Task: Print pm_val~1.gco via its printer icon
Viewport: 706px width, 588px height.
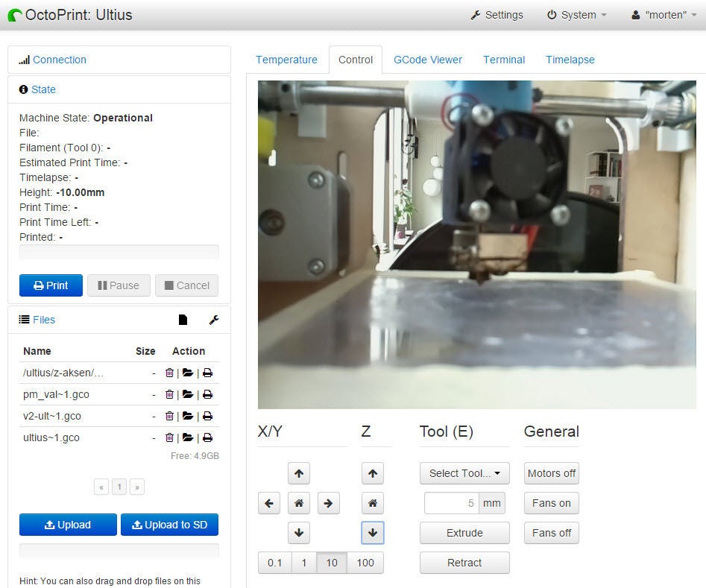Action: 207,394
